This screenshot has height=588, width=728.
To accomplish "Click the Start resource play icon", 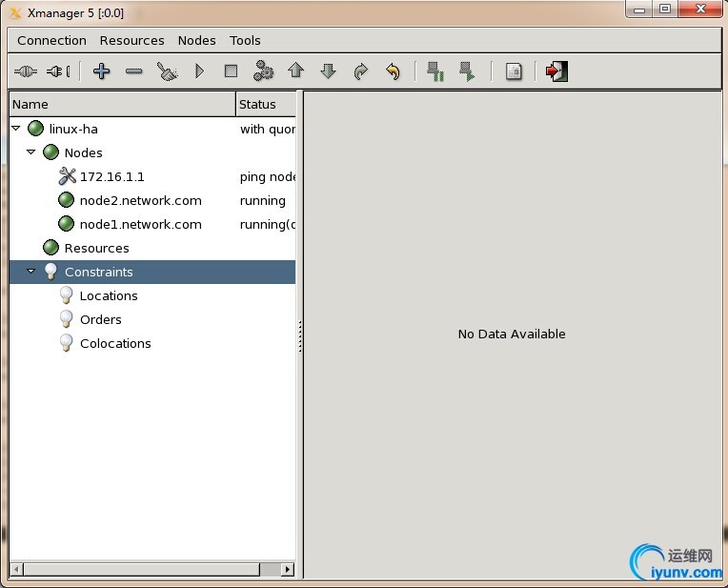I will [x=200, y=71].
